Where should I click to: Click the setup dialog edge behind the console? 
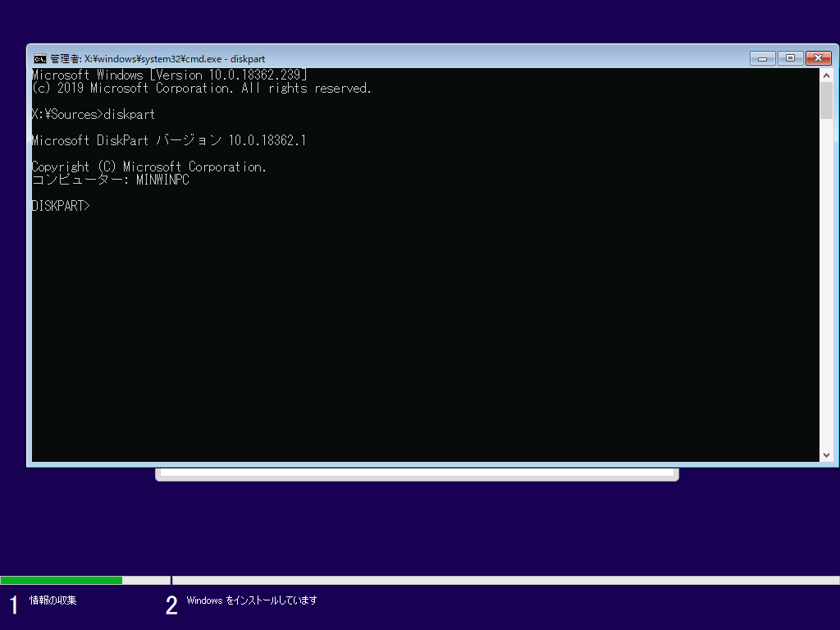coord(417,474)
